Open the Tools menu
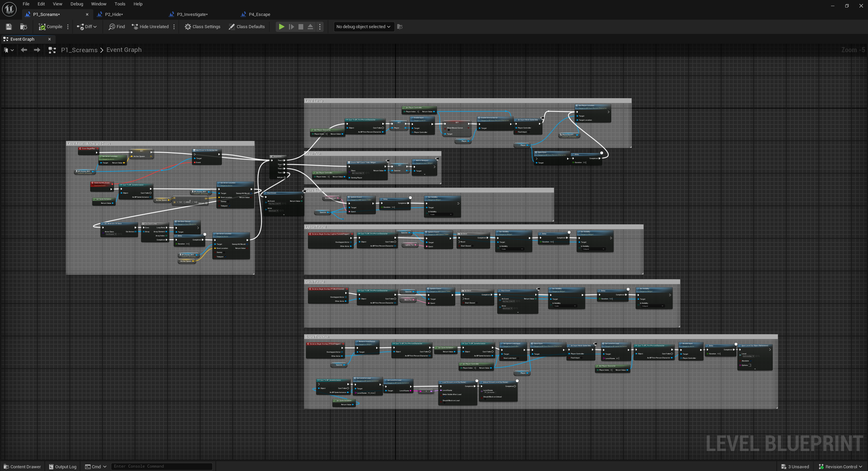The height and width of the screenshot is (471, 868). [x=120, y=4]
